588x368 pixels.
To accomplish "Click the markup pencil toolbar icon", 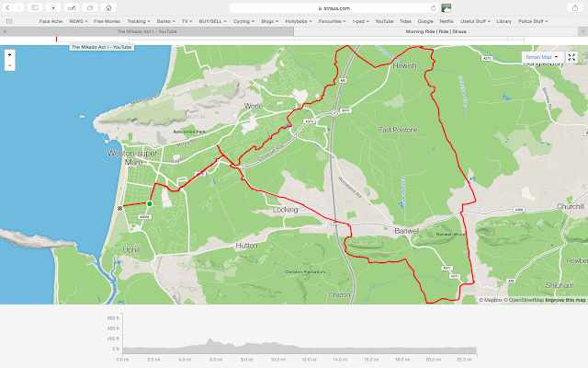I will 72,8.
